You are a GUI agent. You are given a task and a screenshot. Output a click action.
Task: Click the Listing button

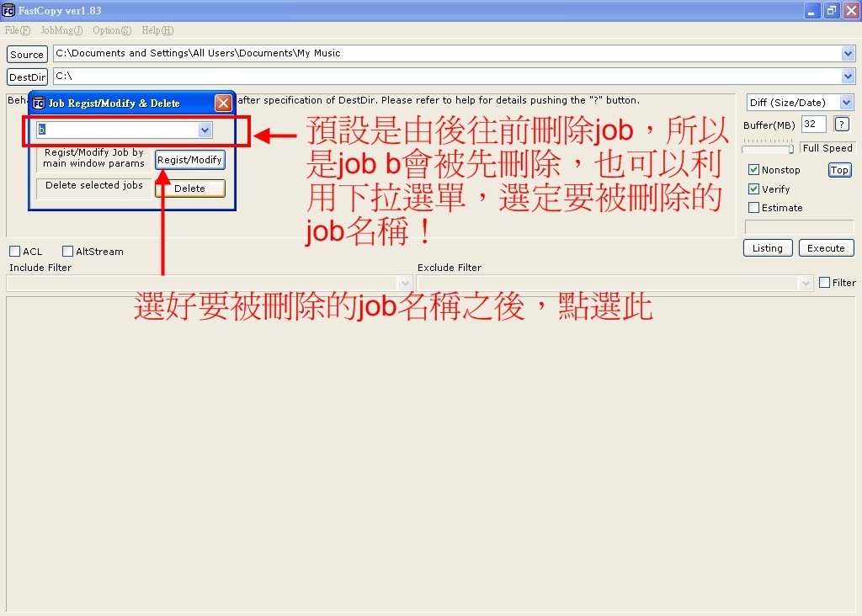768,247
